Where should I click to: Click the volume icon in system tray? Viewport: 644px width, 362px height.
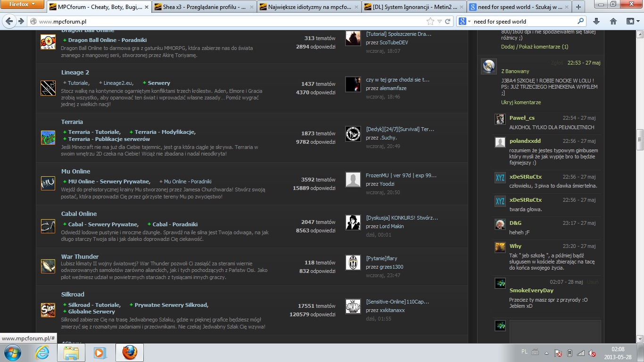(x=592, y=353)
